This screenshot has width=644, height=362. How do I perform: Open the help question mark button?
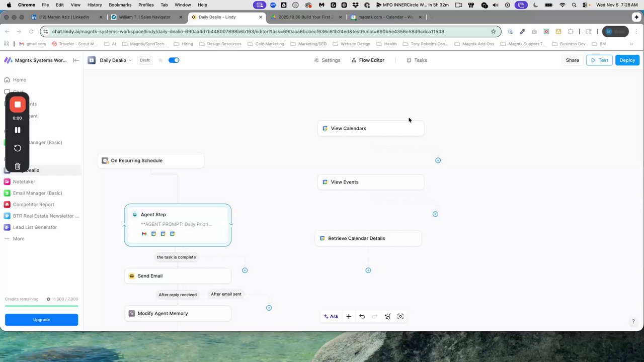[x=633, y=322]
